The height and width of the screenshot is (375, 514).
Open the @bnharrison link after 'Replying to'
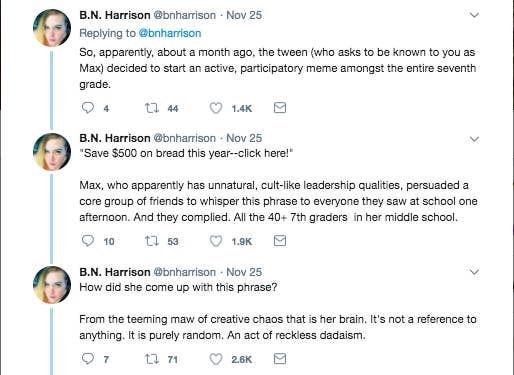click(170, 33)
